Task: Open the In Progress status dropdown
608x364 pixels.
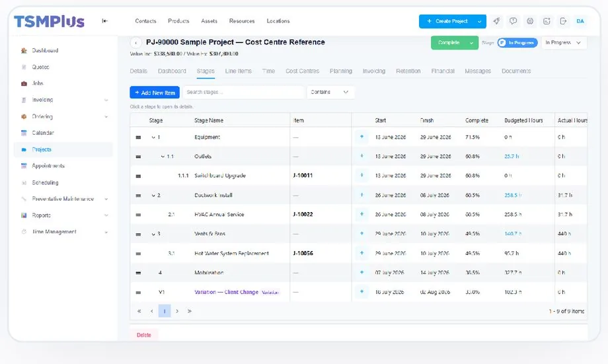Action: click(x=564, y=43)
